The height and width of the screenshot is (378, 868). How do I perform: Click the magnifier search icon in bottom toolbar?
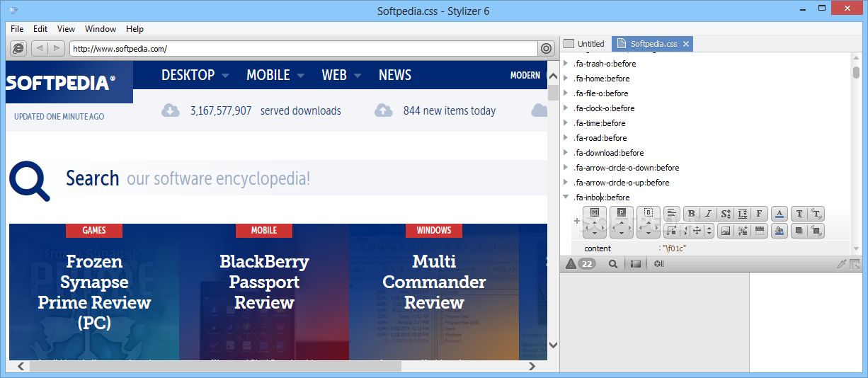(x=613, y=263)
